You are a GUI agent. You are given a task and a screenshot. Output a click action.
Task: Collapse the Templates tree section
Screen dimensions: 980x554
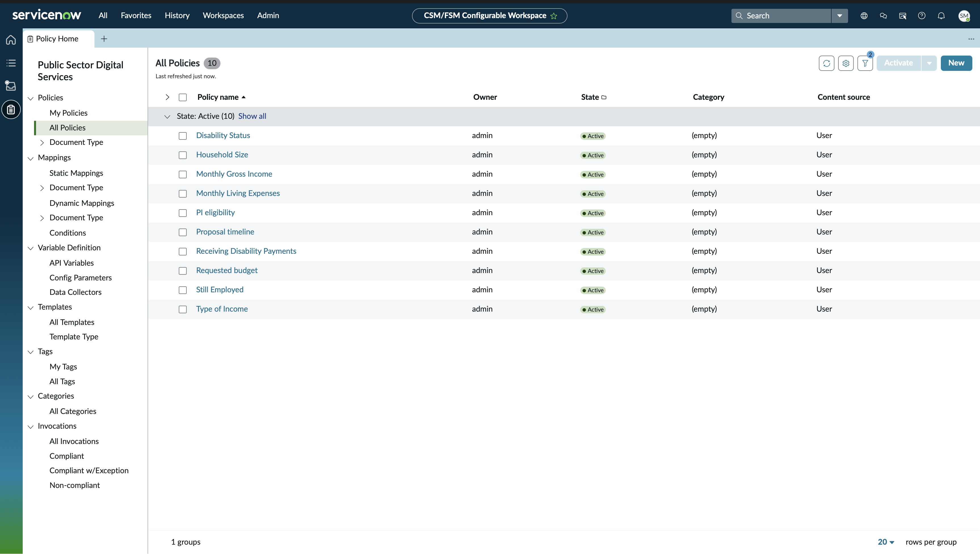30,307
